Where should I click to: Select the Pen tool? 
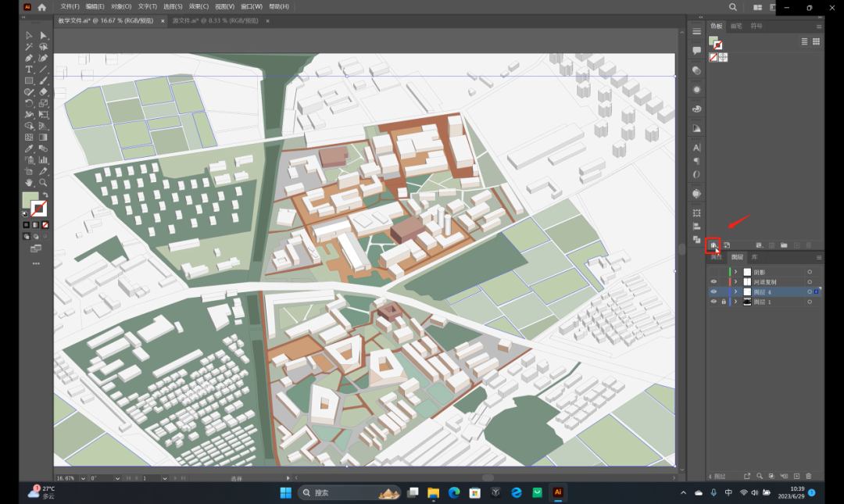29,58
